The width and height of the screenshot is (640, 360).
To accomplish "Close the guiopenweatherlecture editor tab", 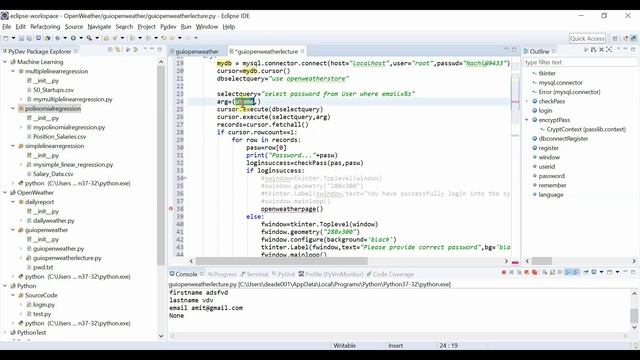I will tap(302, 51).
